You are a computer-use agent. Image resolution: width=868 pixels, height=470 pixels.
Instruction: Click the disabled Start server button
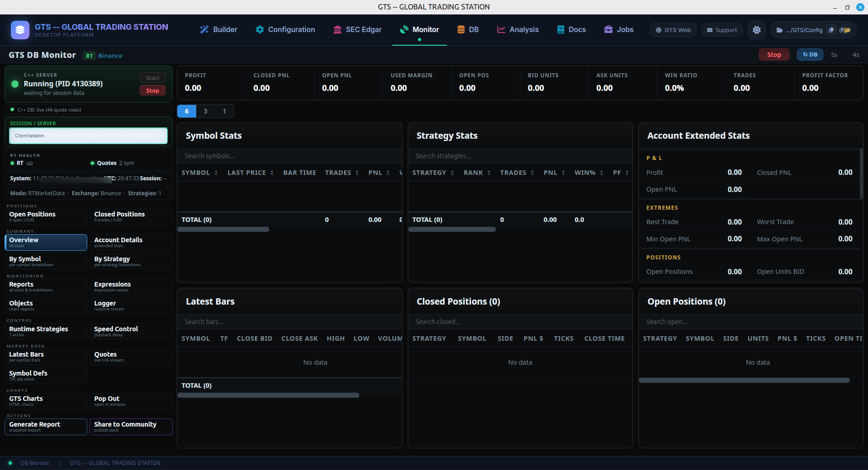[x=152, y=78]
